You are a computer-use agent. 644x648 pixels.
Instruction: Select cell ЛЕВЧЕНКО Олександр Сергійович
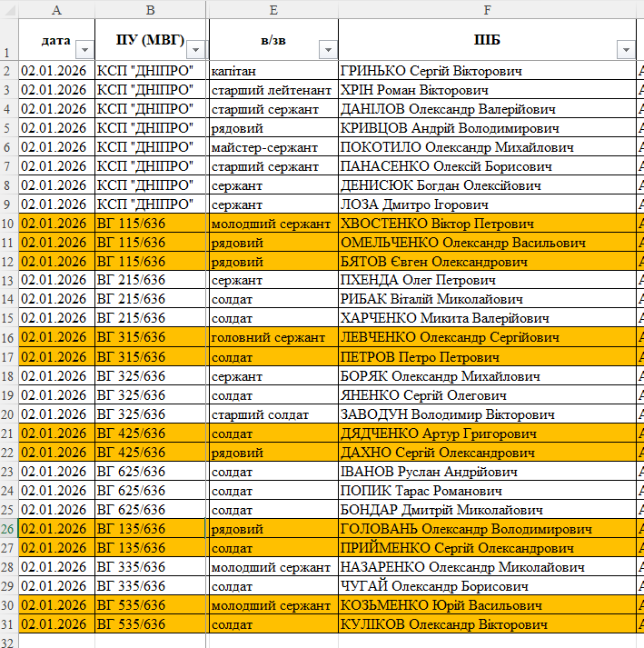pos(487,337)
